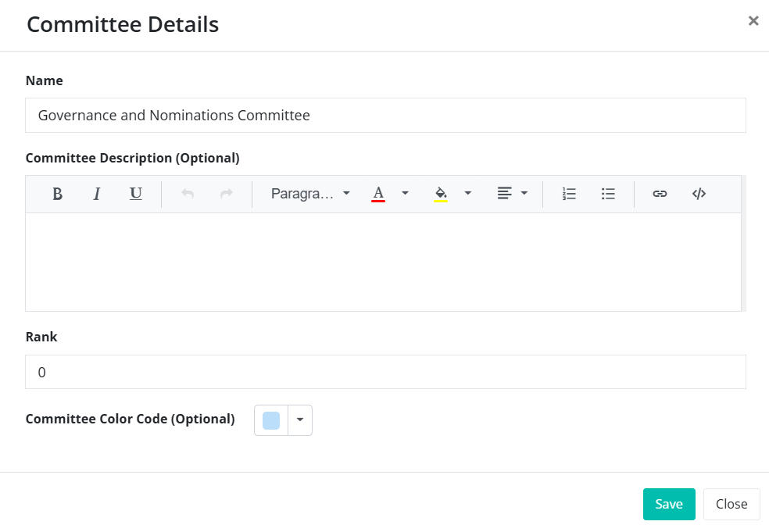Image resolution: width=769 pixels, height=532 pixels.
Task: Click the redo arrow icon
Action: tap(227, 194)
